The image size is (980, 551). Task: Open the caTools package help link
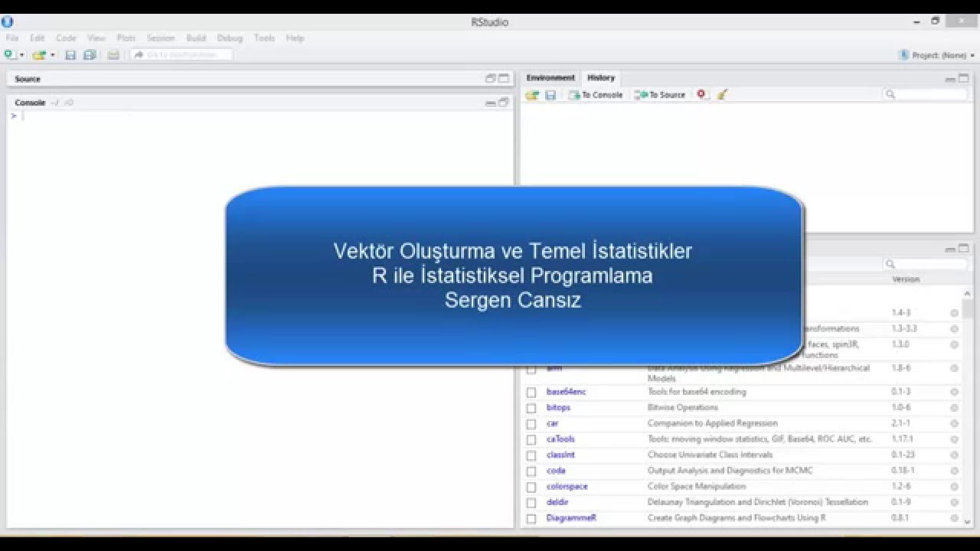[560, 439]
